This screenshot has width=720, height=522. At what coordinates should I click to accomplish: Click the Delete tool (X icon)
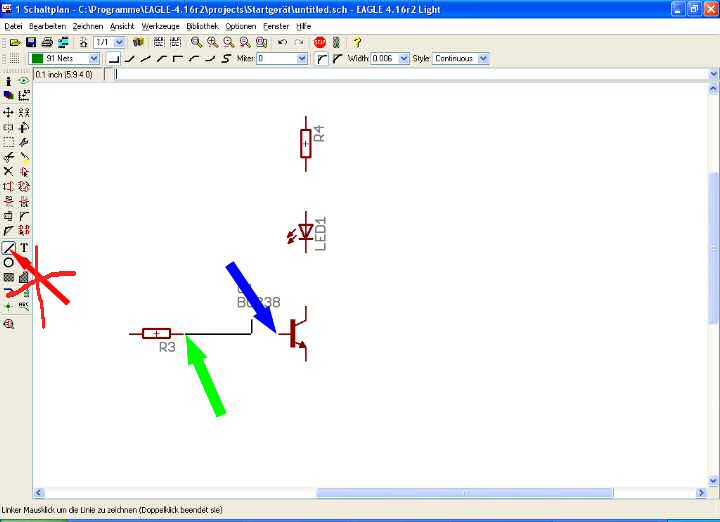coord(8,171)
